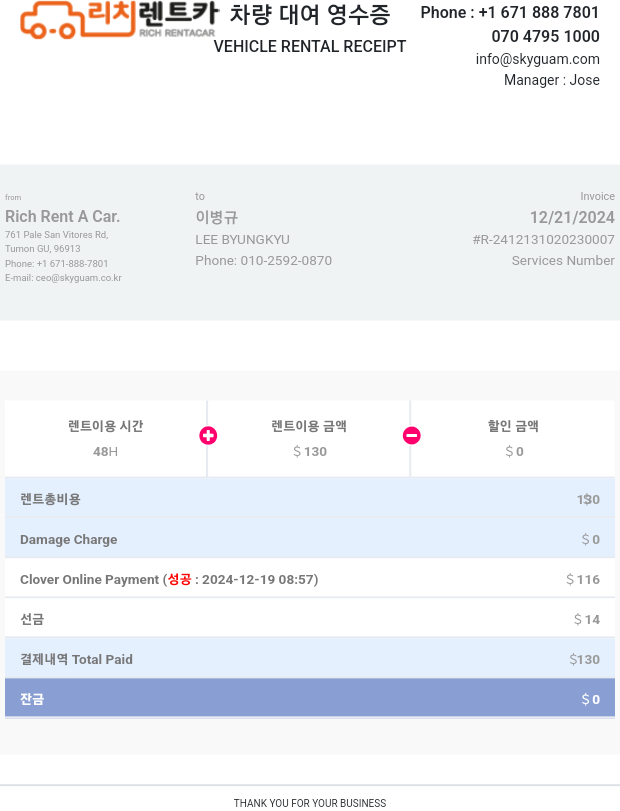Click the 렌트이용 금액 $130 cell
The width and height of the screenshot is (620, 811).
tap(309, 438)
